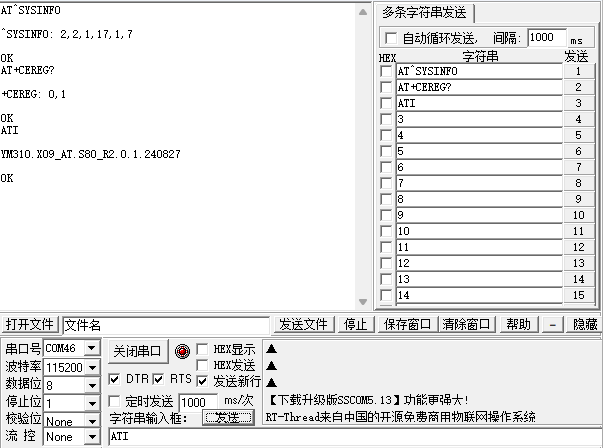Select the 多条字符串发送 tab
The height and width of the screenshot is (448, 603).
[424, 13]
